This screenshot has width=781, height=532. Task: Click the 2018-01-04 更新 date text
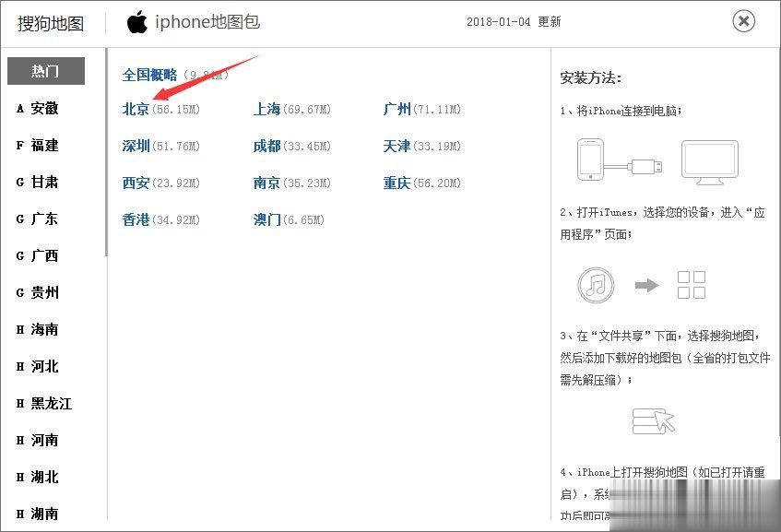514,21
